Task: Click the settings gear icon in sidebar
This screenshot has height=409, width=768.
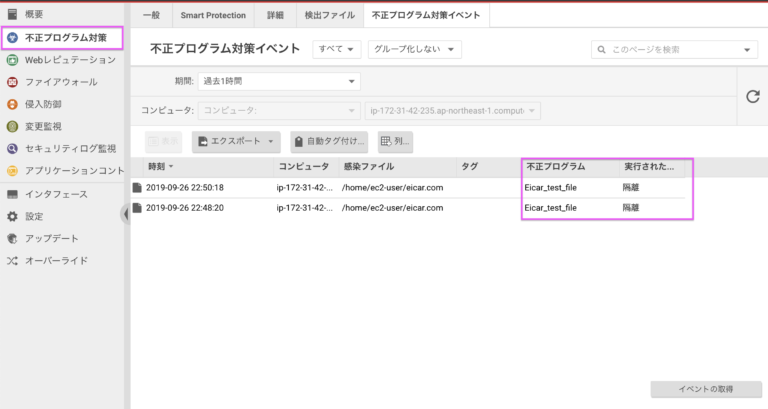Action: click(x=12, y=216)
